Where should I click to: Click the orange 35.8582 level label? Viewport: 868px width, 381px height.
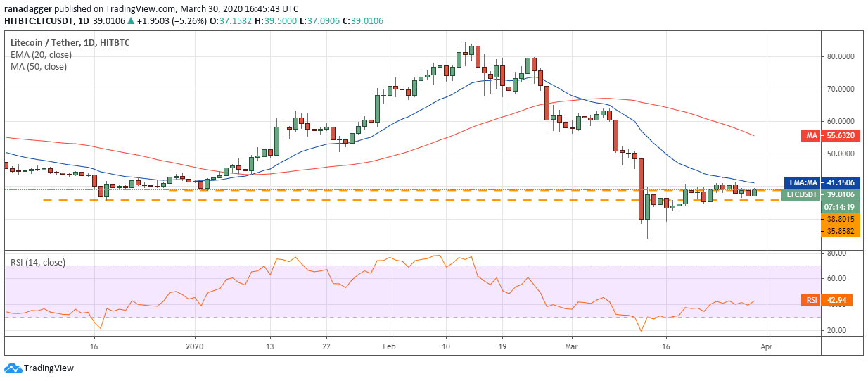click(841, 230)
